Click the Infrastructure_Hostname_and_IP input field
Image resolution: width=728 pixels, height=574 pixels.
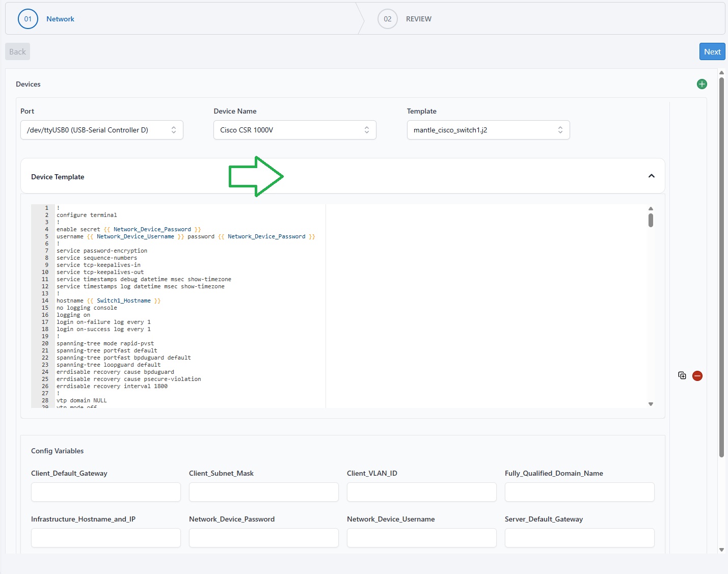tap(106, 538)
